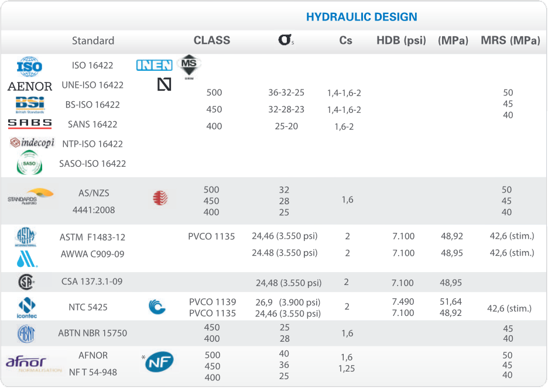Click the 51,64 MPa value

pos(451,301)
